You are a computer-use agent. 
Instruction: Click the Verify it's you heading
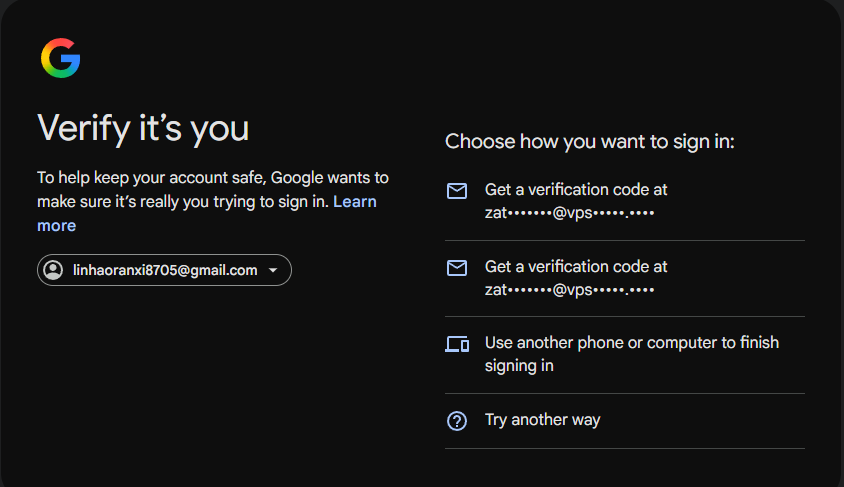pos(143,129)
